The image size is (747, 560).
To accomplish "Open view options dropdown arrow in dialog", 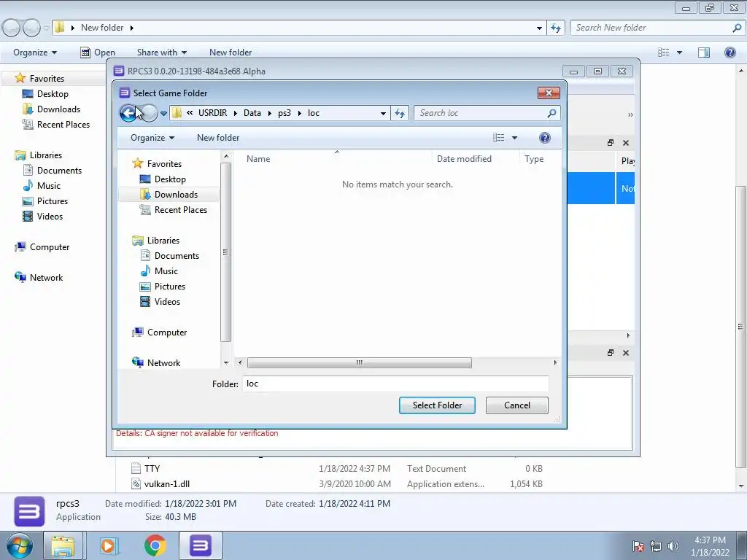I will [514, 138].
